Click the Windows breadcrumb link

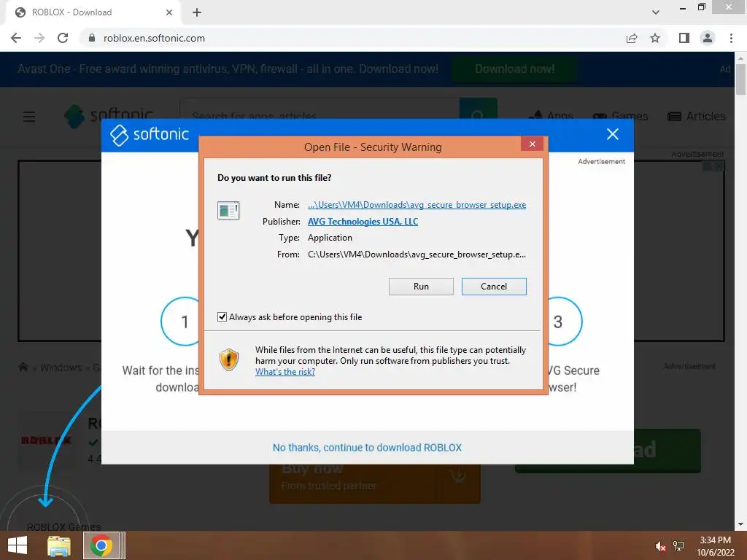click(61, 367)
